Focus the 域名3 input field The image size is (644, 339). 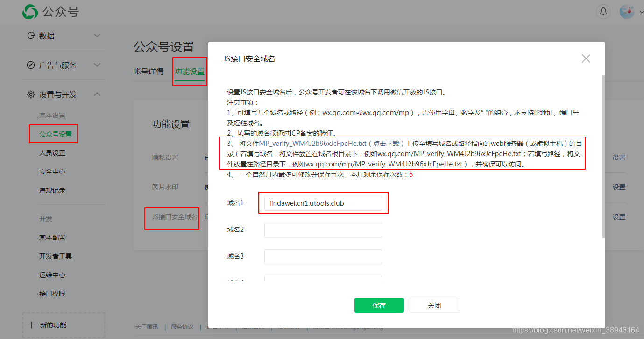tap(323, 257)
